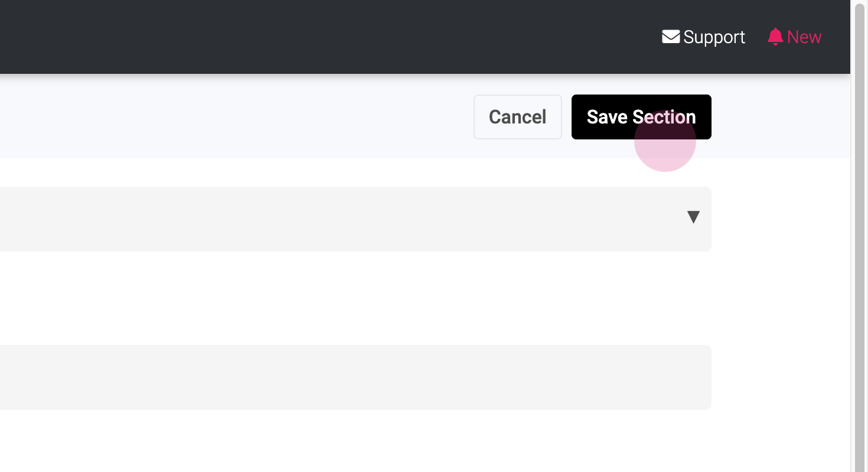The image size is (868, 472).
Task: Click the word "Section" on the black button
Action: (664, 117)
